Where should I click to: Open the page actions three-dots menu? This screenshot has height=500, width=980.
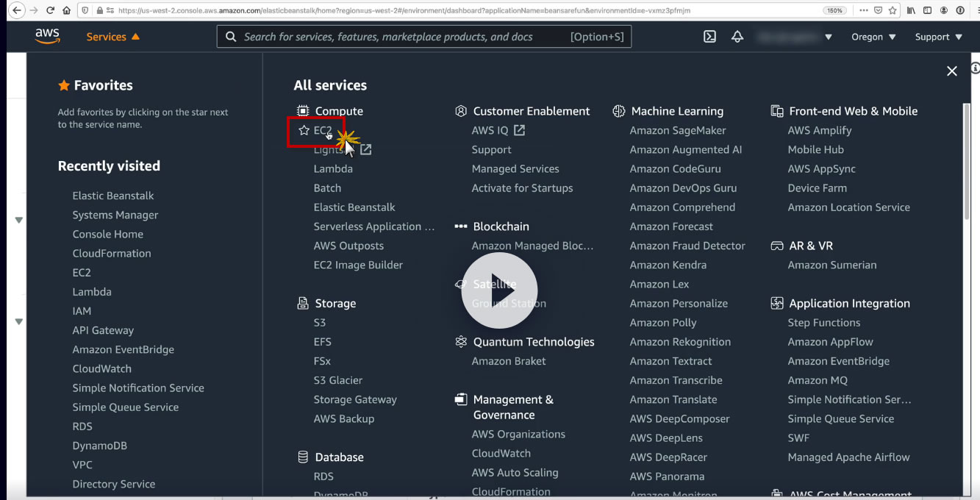tap(863, 11)
